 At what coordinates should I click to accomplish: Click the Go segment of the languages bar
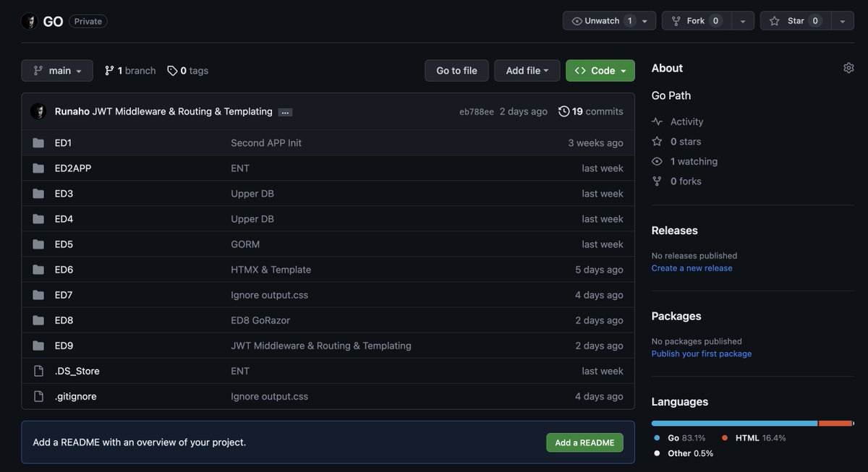coord(734,424)
